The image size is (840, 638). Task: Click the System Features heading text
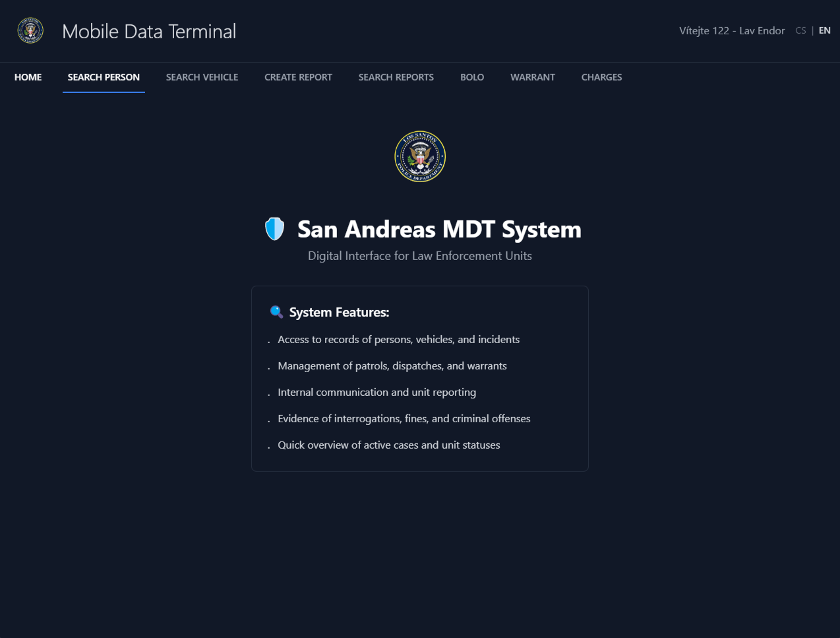click(x=339, y=312)
